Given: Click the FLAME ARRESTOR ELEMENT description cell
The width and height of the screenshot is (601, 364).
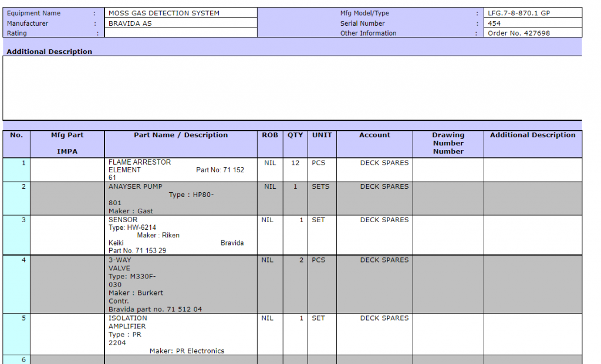Looking at the screenshot, I should click(181, 169).
